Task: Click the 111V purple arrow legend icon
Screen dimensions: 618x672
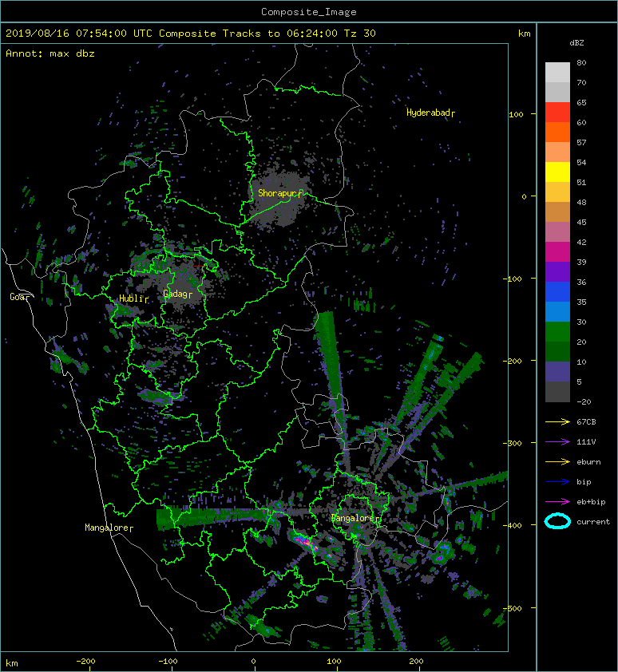Action: point(557,442)
